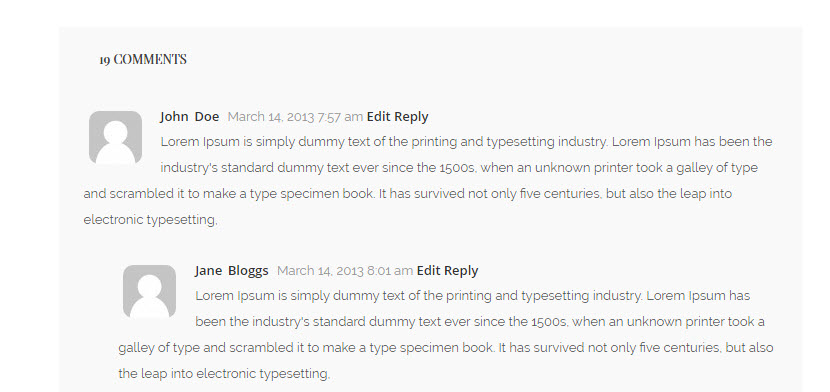
Task: Open Jane Bloggs' author name link
Action: [x=231, y=271]
